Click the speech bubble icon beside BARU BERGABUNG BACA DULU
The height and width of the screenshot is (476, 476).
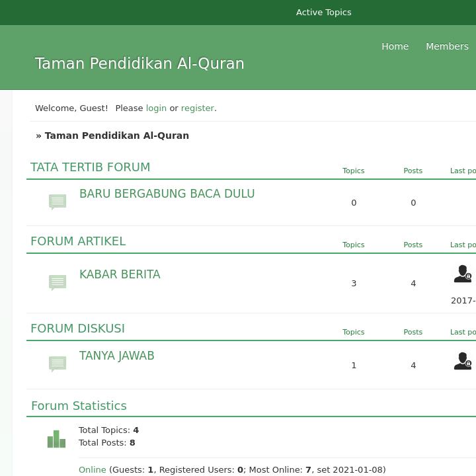click(58, 202)
